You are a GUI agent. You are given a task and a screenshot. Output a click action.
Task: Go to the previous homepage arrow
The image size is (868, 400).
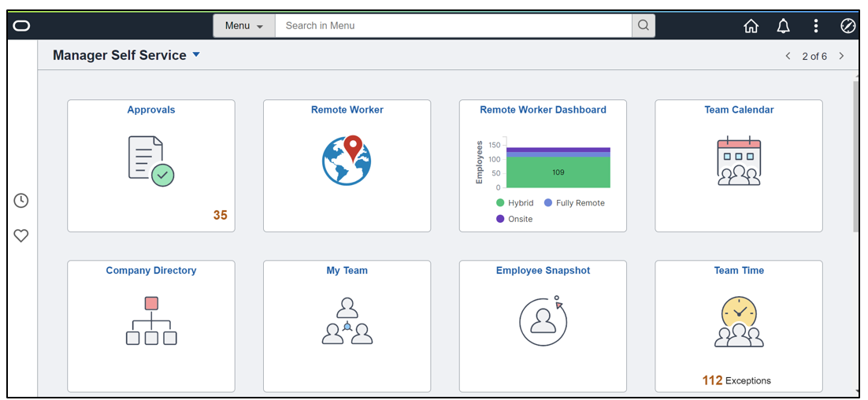pos(788,56)
